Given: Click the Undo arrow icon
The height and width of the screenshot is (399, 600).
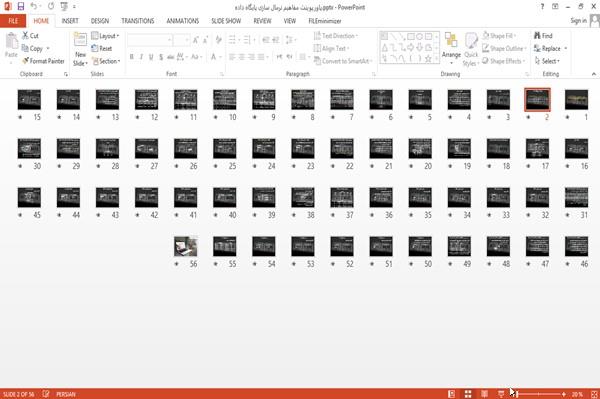Looking at the screenshot, I should (33, 6).
